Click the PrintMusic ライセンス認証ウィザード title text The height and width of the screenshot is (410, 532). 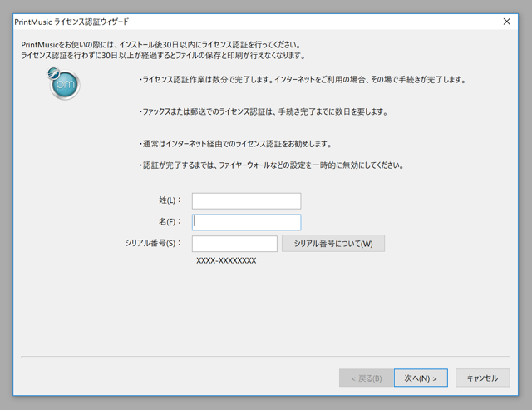(x=71, y=22)
